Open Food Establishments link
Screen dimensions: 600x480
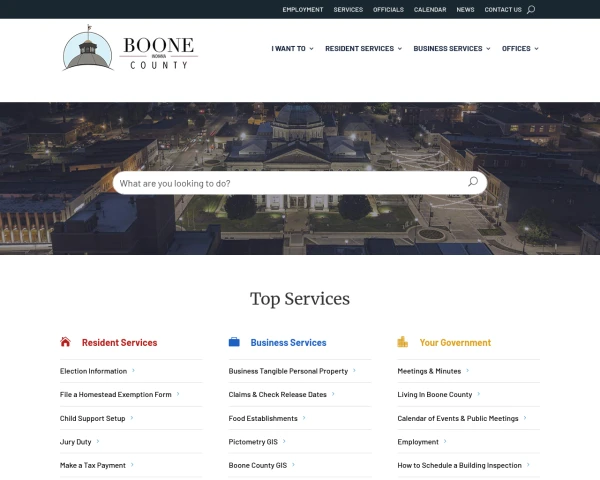[x=263, y=418]
